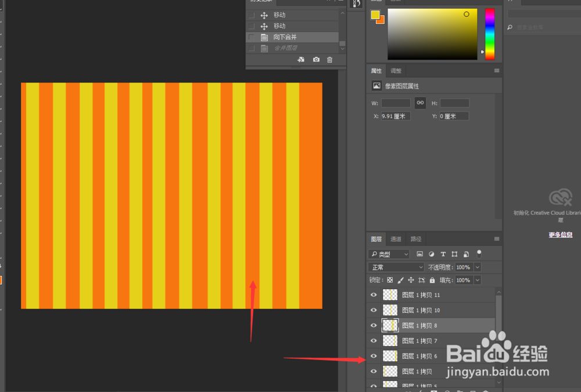This screenshot has height=392, width=581.
Task: Switch to the 调整 tab
Action: click(x=396, y=71)
